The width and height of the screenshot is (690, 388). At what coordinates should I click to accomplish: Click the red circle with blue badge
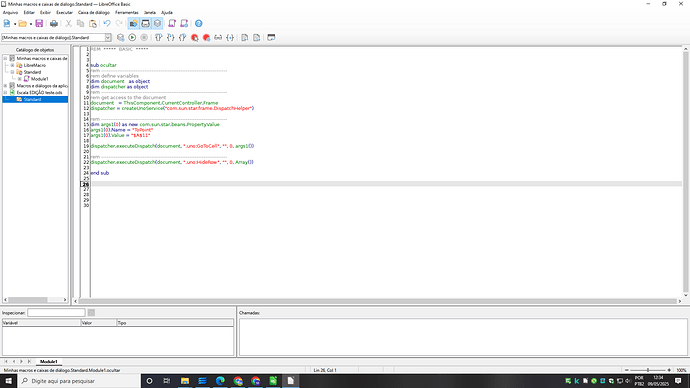tap(206, 38)
